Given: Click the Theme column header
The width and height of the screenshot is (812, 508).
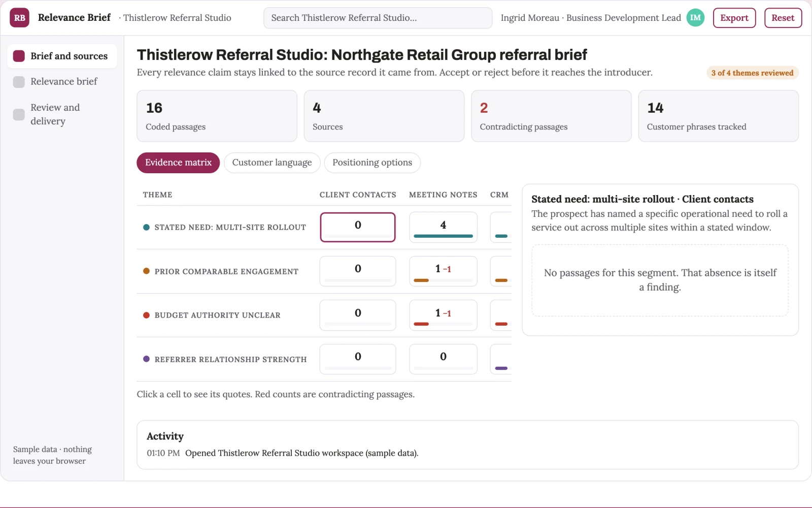Looking at the screenshot, I should point(157,195).
